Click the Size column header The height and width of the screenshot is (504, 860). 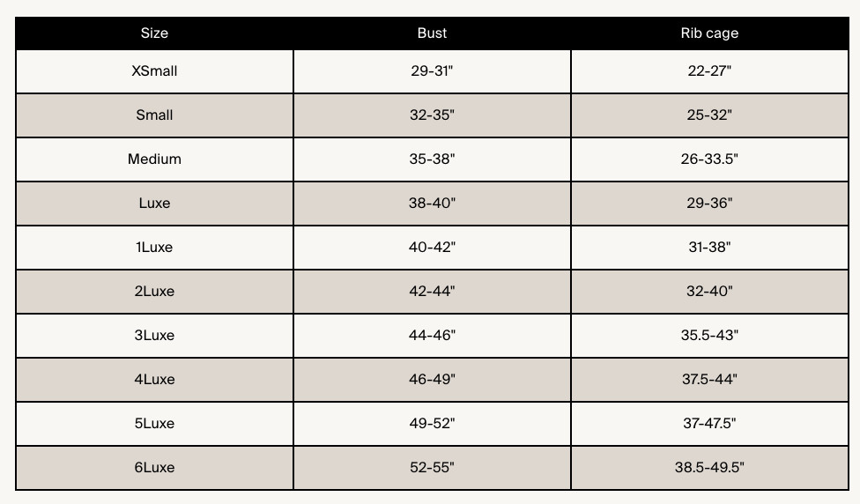(154, 33)
